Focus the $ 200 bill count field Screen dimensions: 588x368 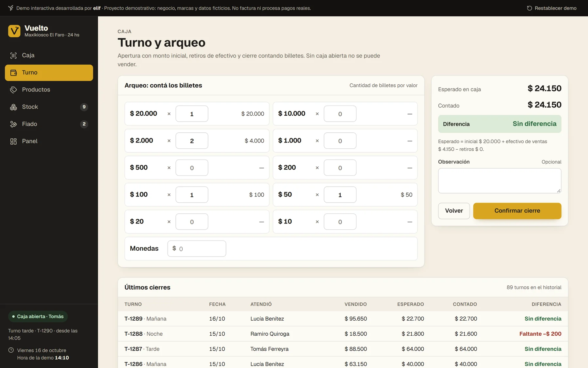tap(340, 168)
